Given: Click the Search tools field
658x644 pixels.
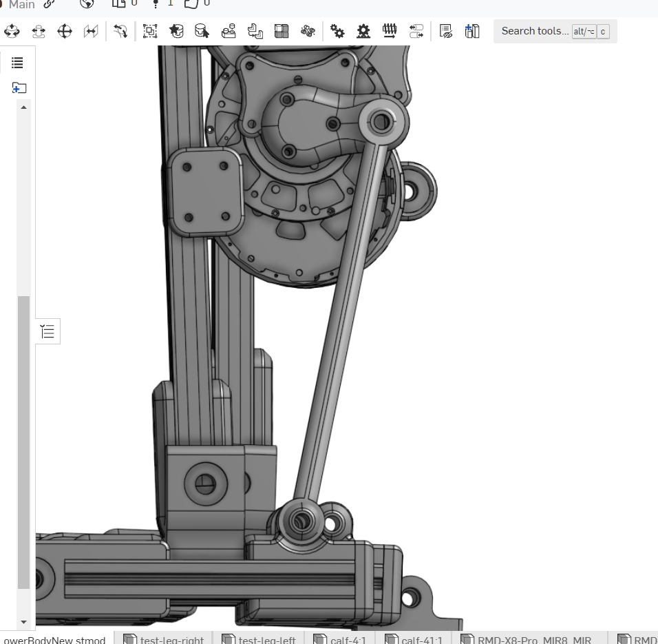Looking at the screenshot, I should pos(534,31).
